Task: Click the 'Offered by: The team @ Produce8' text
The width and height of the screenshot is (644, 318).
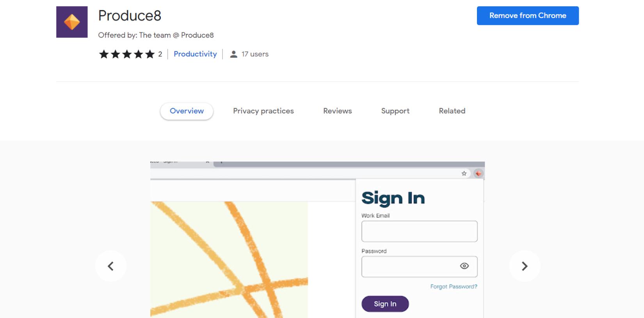Action: point(156,35)
